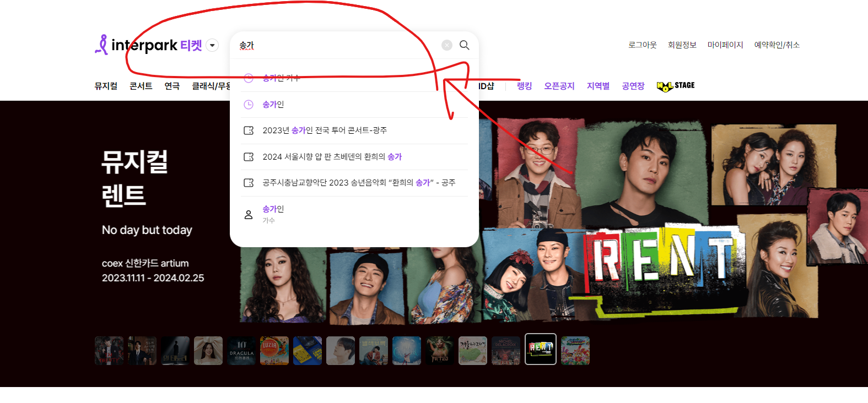Open the 뮤지컬 category tab
Image resolution: width=868 pixels, height=403 pixels.
pyautogui.click(x=106, y=86)
